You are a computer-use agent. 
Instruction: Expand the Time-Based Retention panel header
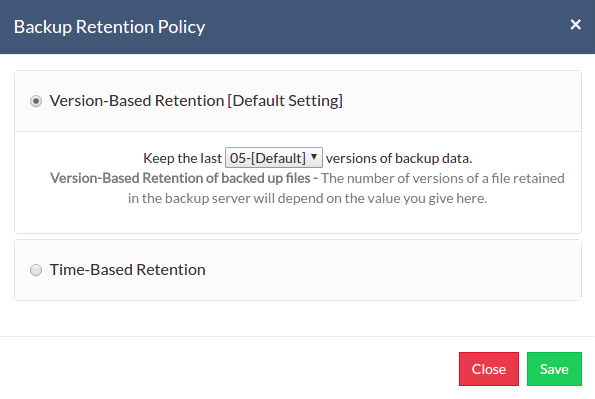click(x=298, y=270)
